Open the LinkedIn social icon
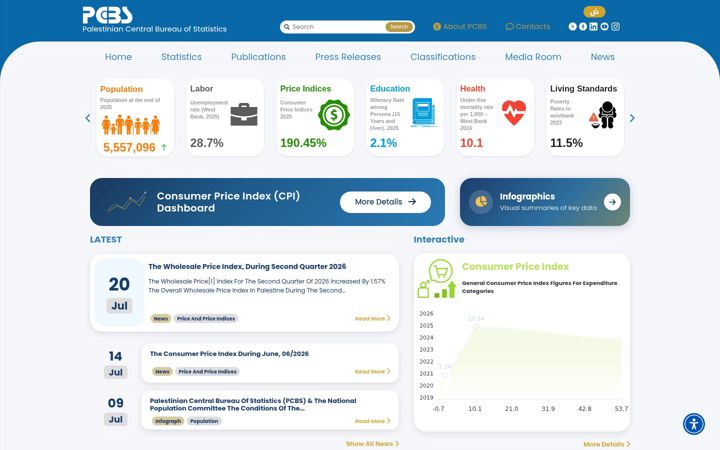720x450 pixels. tap(593, 27)
